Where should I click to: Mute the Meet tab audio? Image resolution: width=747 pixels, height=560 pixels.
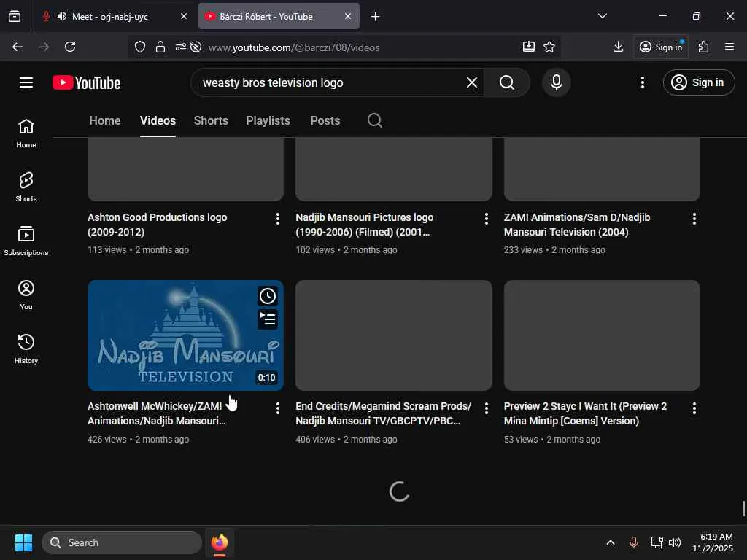[x=62, y=16]
